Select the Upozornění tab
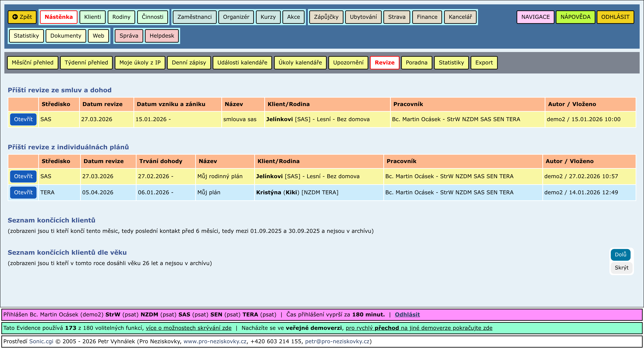The height and width of the screenshot is (357, 644). (x=348, y=63)
